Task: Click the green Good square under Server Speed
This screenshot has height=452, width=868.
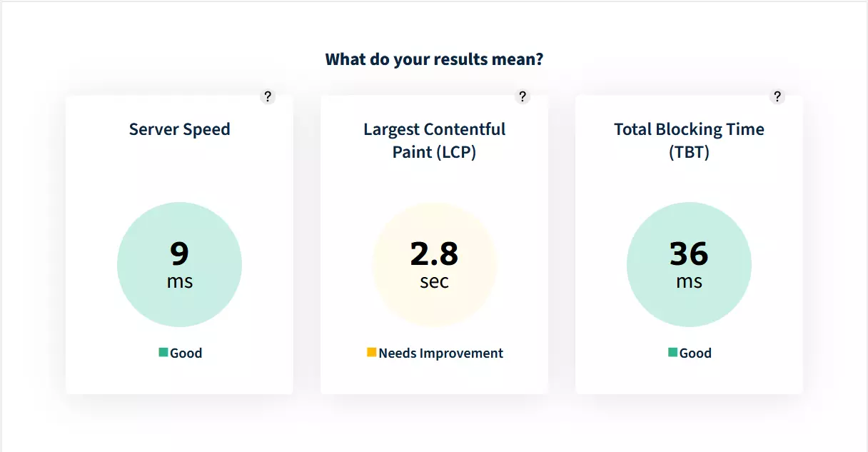Action: click(163, 352)
